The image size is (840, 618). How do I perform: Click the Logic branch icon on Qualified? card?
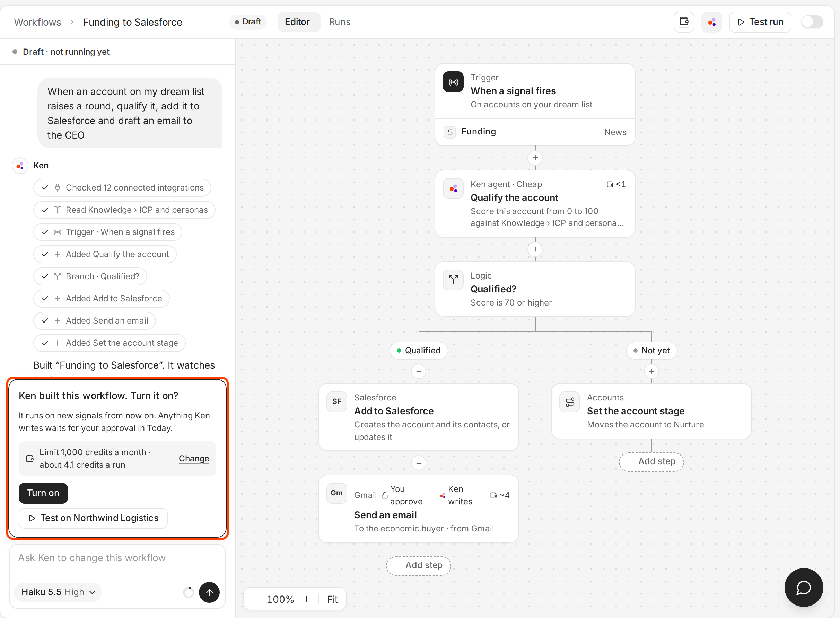[453, 280]
